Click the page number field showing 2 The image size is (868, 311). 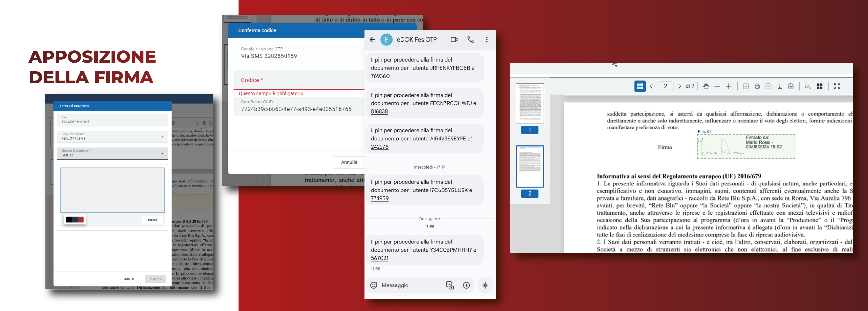pos(666,87)
